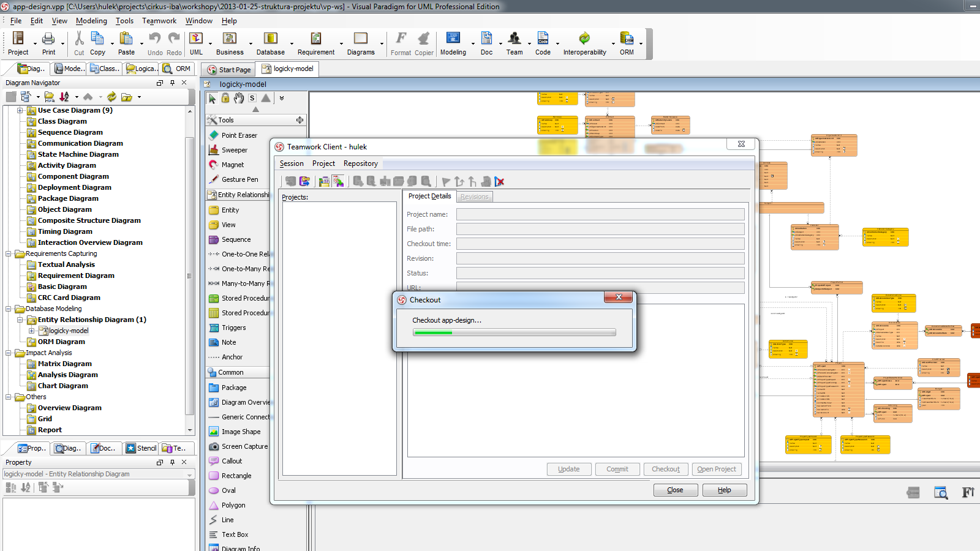Screen dimensions: 980x551
Task: Open the Database toolbar icon
Action: pyautogui.click(x=270, y=43)
